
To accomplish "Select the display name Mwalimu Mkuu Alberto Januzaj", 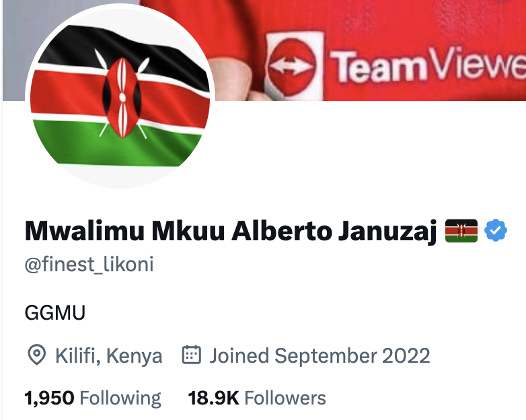I will coord(231,232).
